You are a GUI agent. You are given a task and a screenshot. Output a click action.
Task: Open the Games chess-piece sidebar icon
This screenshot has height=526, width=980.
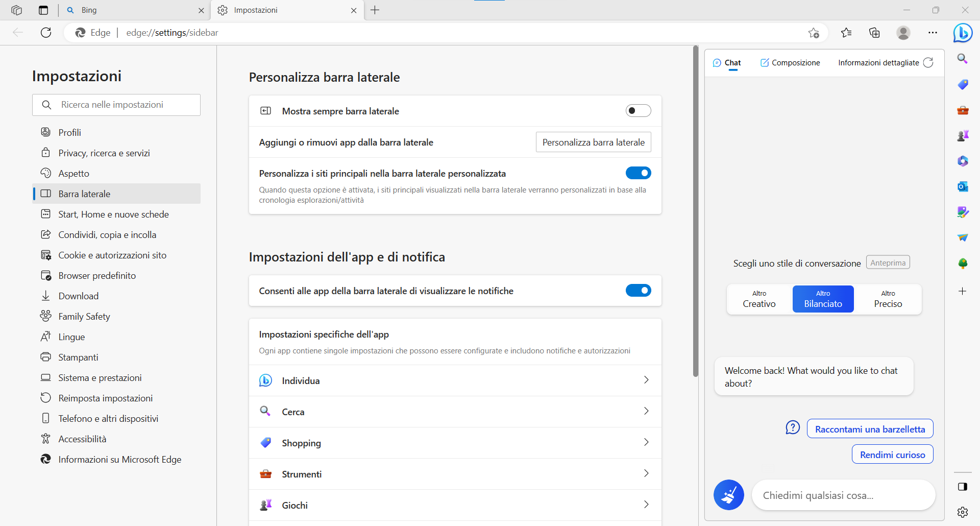tap(963, 135)
